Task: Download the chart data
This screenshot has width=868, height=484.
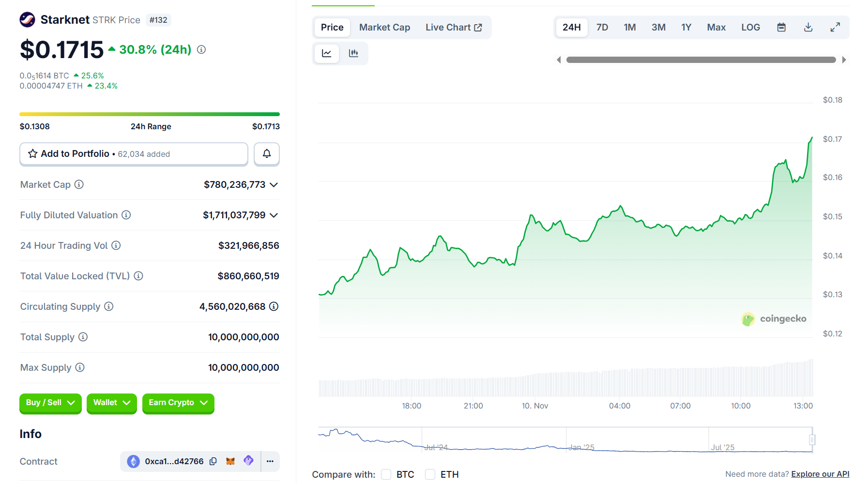Action: [808, 28]
